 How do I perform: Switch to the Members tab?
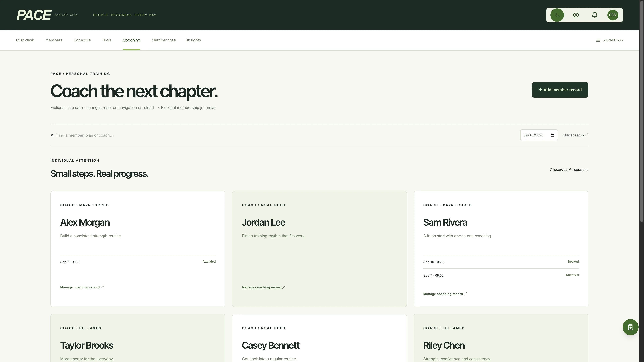[54, 40]
